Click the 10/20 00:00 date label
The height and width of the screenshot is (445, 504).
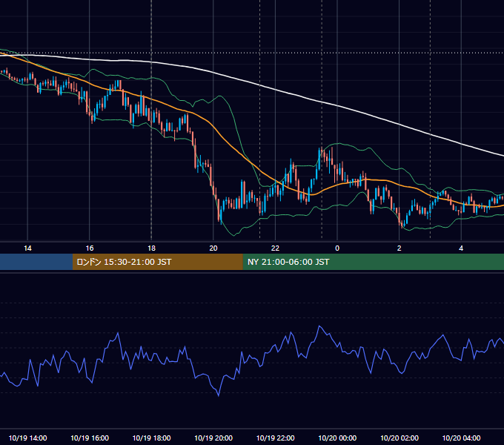337,438
